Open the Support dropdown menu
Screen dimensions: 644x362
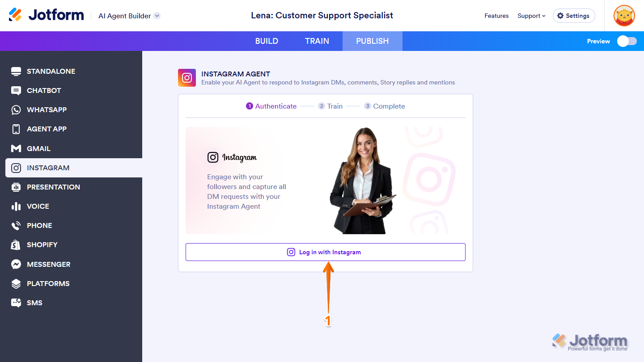531,16
